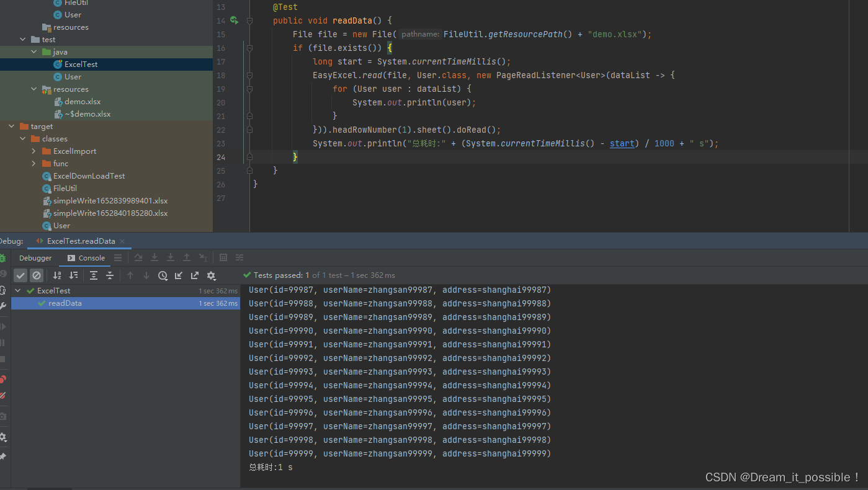Switch to the Debugger tab
Viewport: 868px width, 490px height.
click(35, 258)
